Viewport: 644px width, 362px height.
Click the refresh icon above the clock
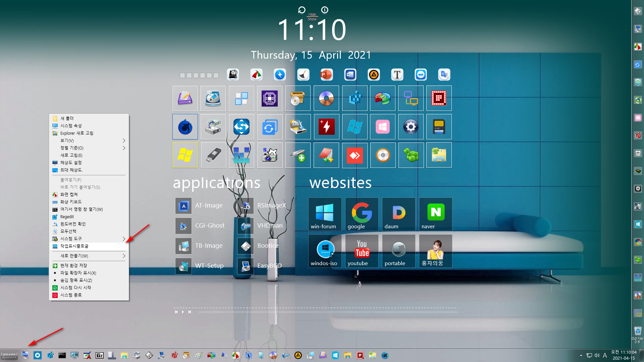[302, 10]
